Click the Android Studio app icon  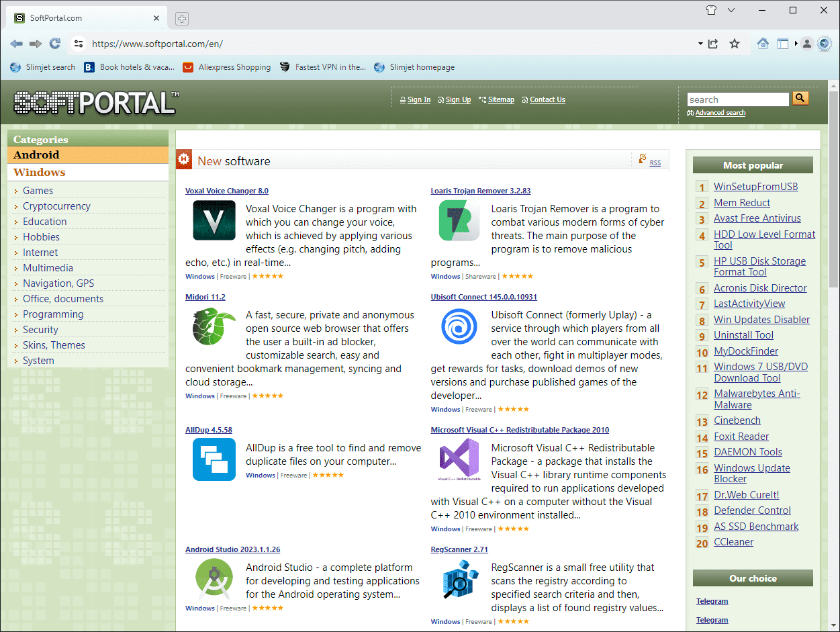214,579
